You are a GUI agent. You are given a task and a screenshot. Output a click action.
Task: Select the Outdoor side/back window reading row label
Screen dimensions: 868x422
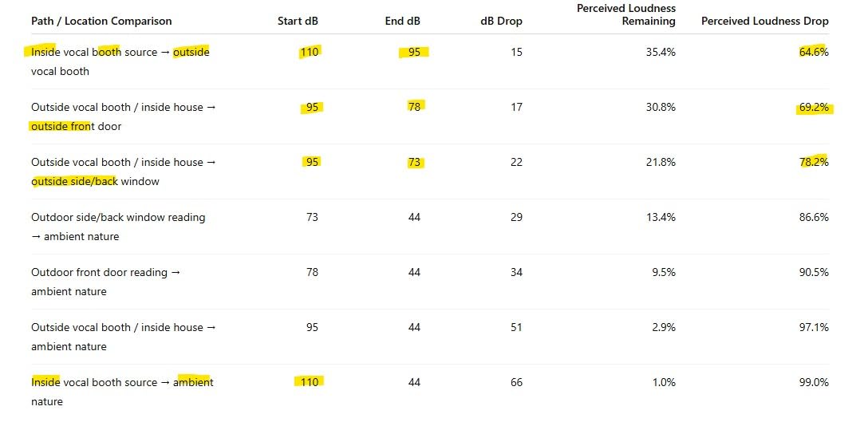pyautogui.click(x=118, y=227)
